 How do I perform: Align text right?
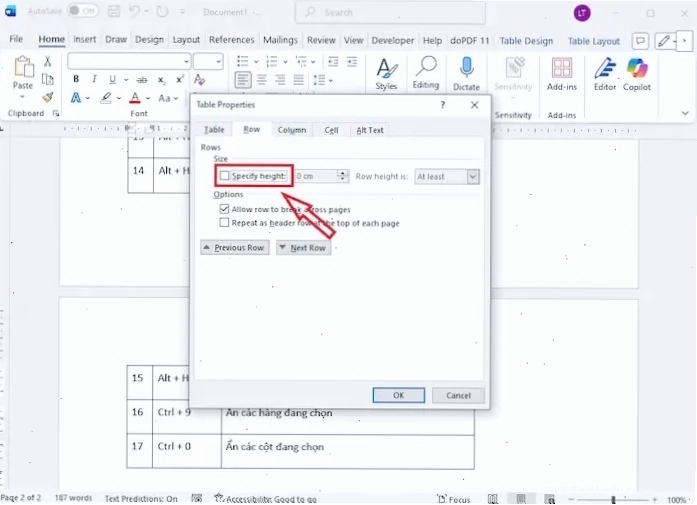point(280,80)
